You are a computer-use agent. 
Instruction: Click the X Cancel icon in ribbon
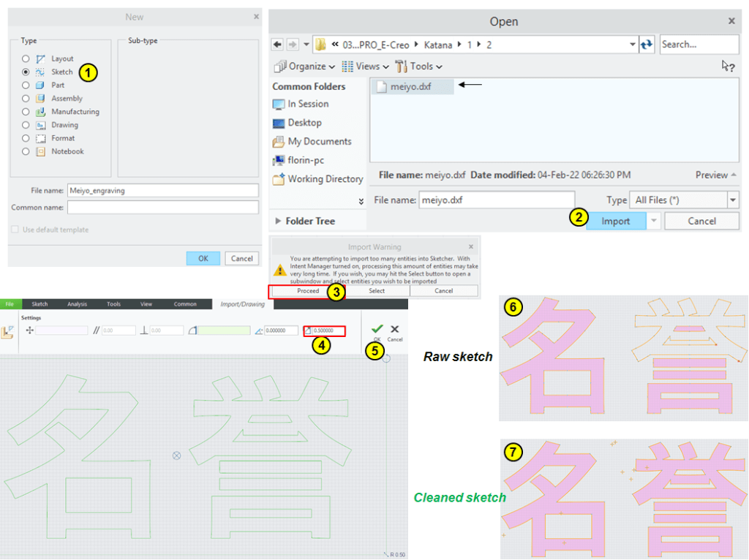tap(395, 329)
